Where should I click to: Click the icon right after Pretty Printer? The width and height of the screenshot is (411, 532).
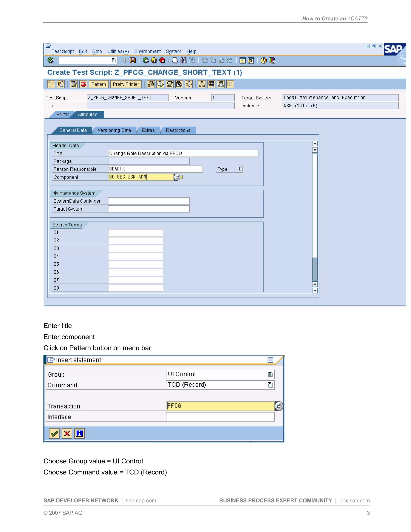pyautogui.click(x=151, y=84)
